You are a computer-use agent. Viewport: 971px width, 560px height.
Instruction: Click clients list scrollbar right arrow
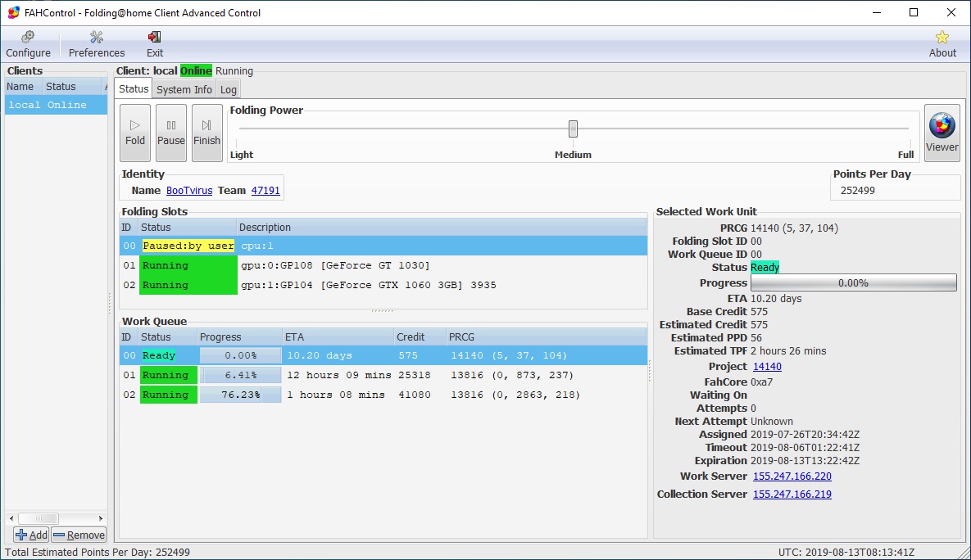(x=100, y=518)
